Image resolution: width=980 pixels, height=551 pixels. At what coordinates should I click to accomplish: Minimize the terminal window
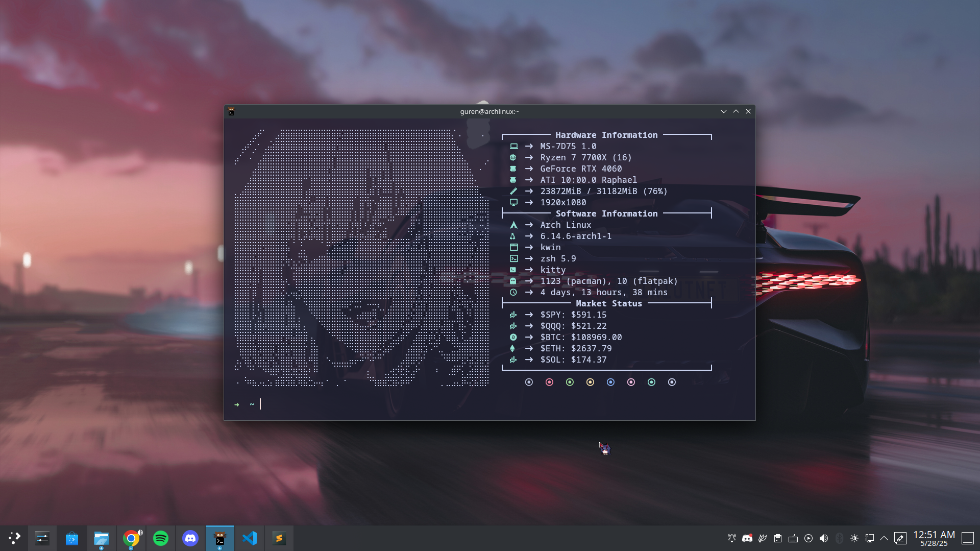point(724,111)
